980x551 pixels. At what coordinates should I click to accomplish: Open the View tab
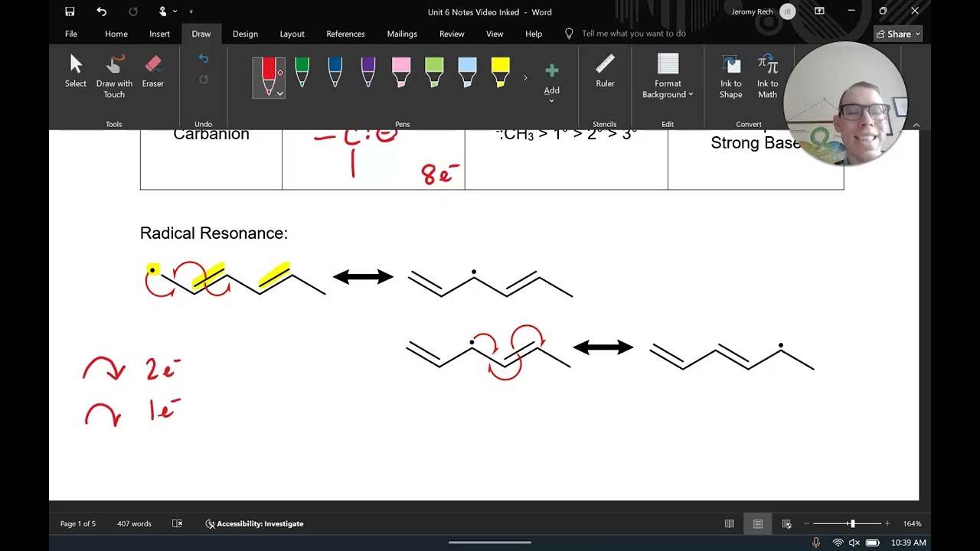[x=495, y=34]
